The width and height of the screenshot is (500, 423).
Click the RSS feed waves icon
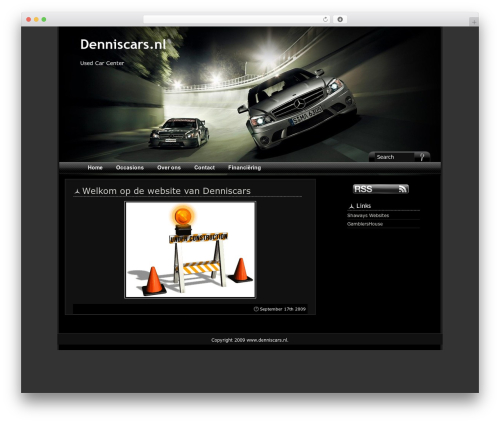403,189
